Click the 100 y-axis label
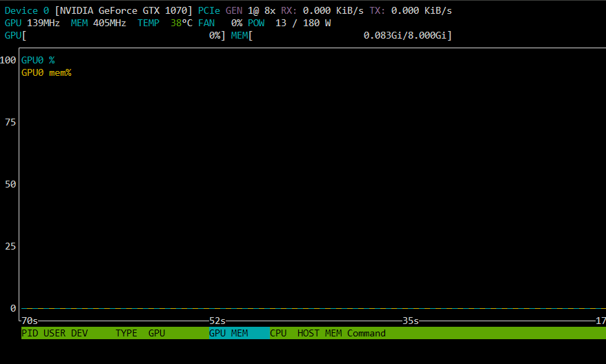The image size is (606, 364). (x=8, y=60)
